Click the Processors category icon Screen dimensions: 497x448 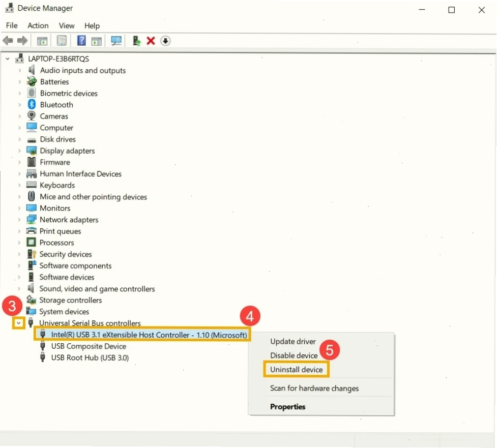[x=31, y=243]
